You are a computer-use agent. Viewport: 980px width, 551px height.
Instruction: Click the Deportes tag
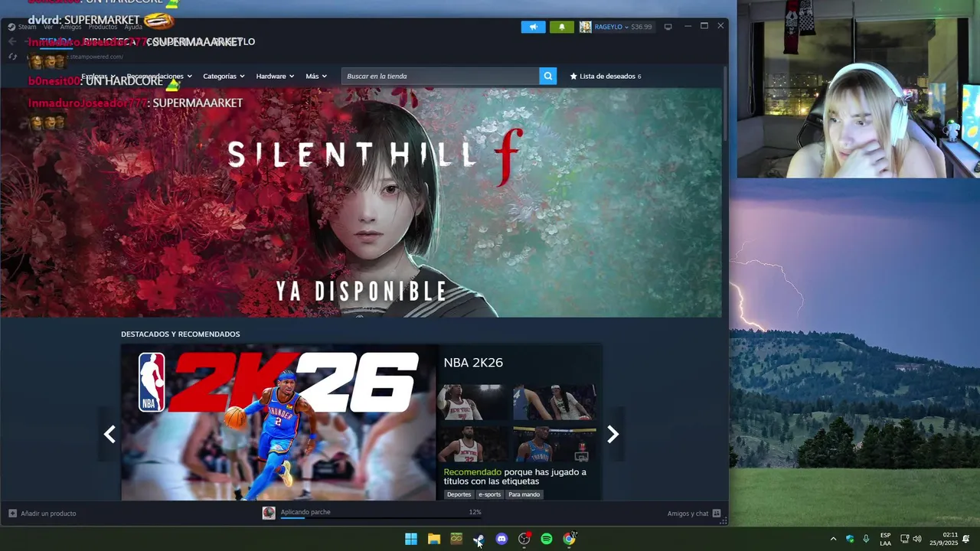tap(459, 494)
